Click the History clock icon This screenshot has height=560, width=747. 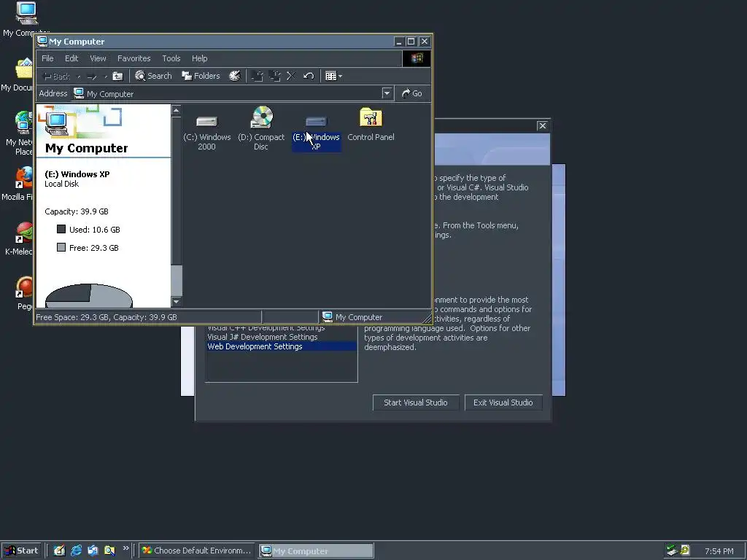click(x=235, y=76)
